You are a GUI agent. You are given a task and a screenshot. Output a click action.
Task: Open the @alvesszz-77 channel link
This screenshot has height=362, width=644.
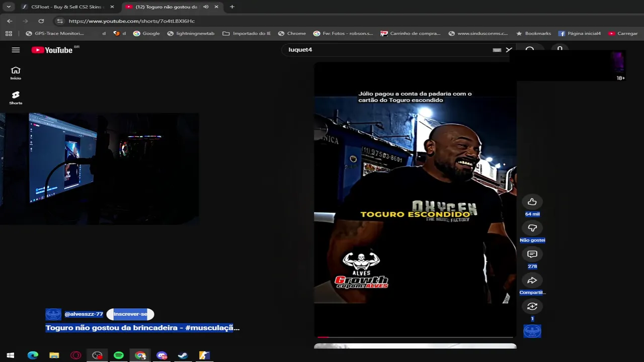84,314
